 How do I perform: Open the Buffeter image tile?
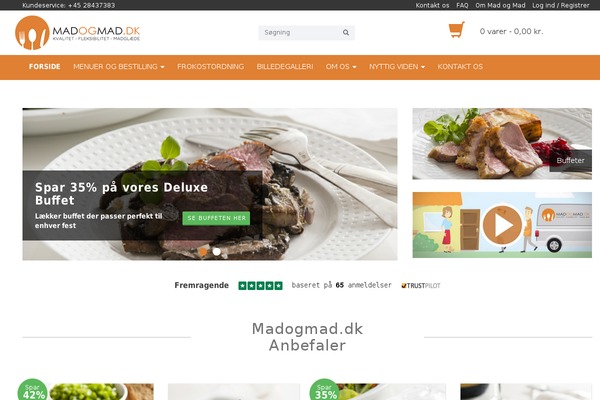[502, 144]
